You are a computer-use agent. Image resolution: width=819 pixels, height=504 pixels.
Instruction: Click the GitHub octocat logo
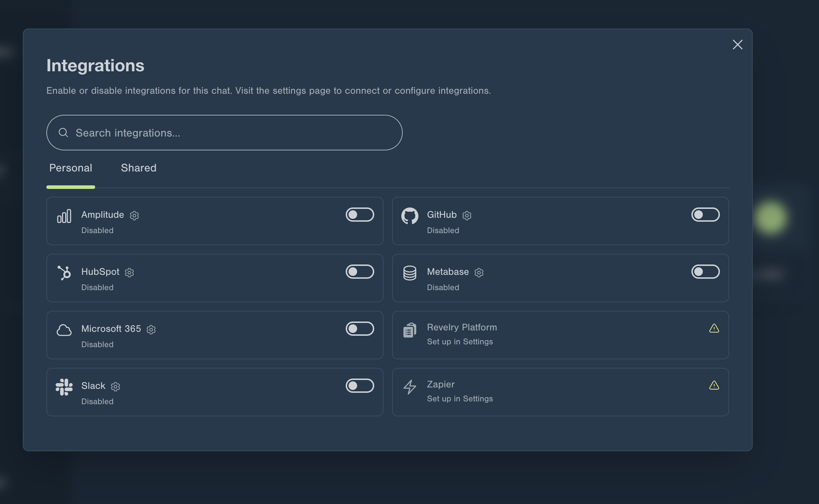410,216
